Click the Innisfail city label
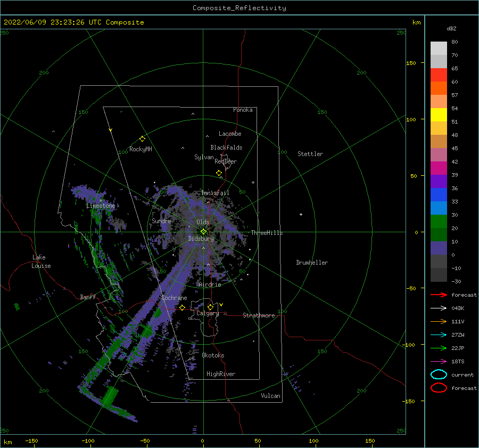Viewport: 479px width, 448px height. pos(215,193)
